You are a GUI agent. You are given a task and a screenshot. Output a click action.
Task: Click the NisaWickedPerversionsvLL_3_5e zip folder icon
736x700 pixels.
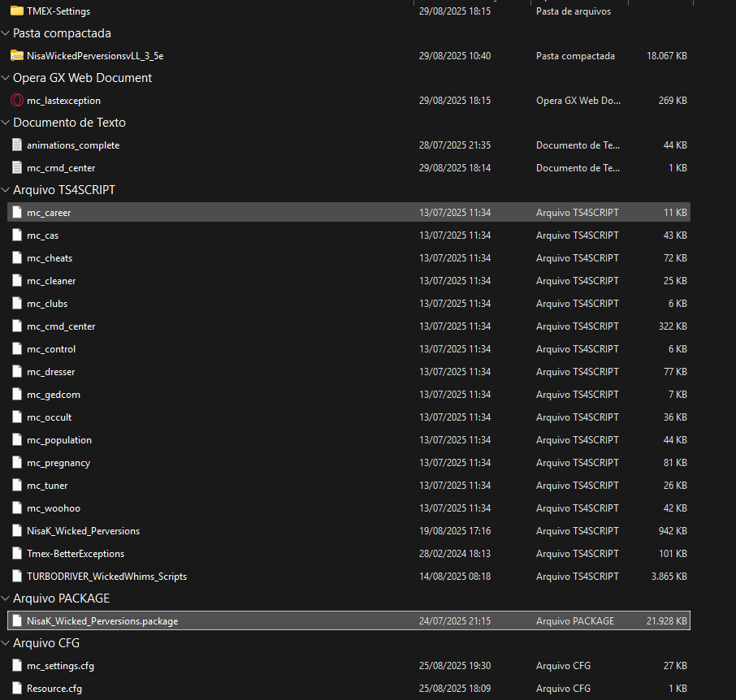(17, 55)
